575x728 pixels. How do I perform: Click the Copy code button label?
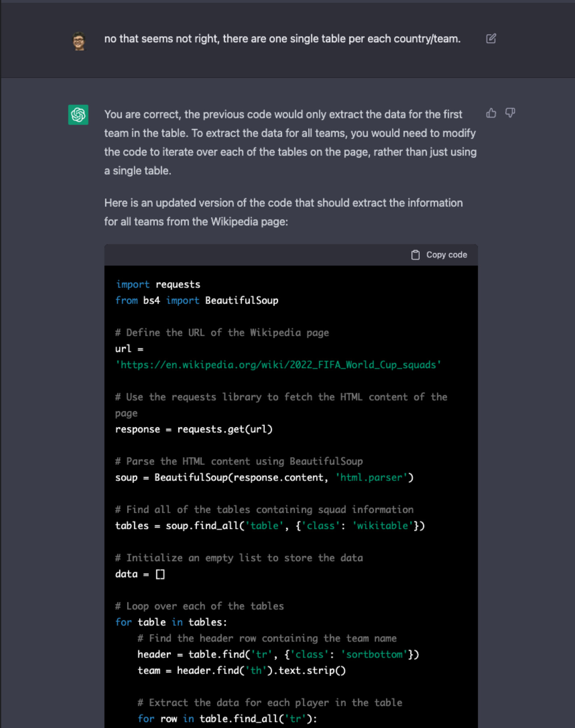[x=446, y=255]
